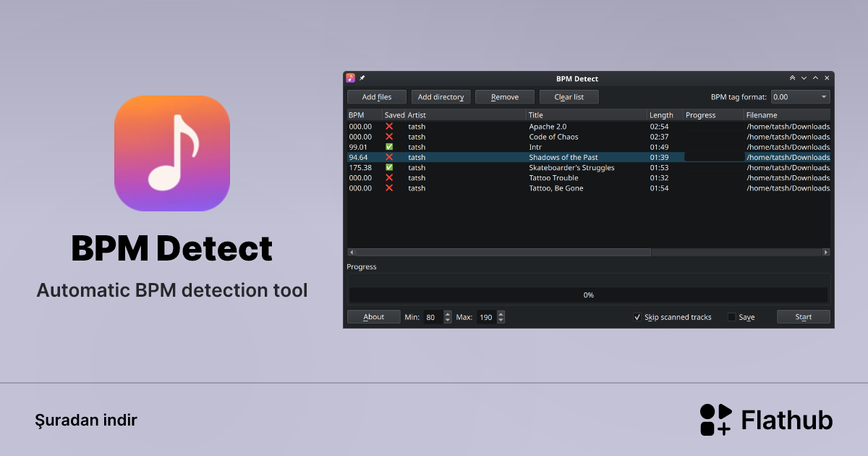Screen dimensions: 868x456
Task: Click the keep-above double chevron title bar icon
Action: tap(792, 78)
